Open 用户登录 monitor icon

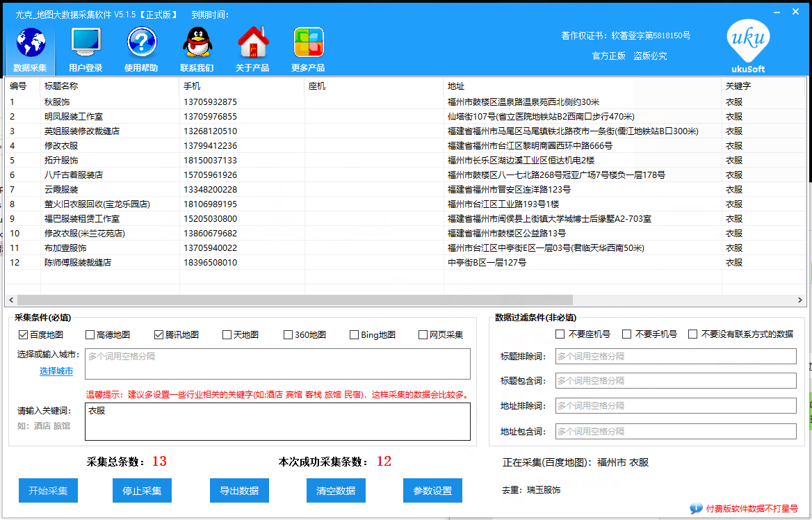[x=86, y=43]
